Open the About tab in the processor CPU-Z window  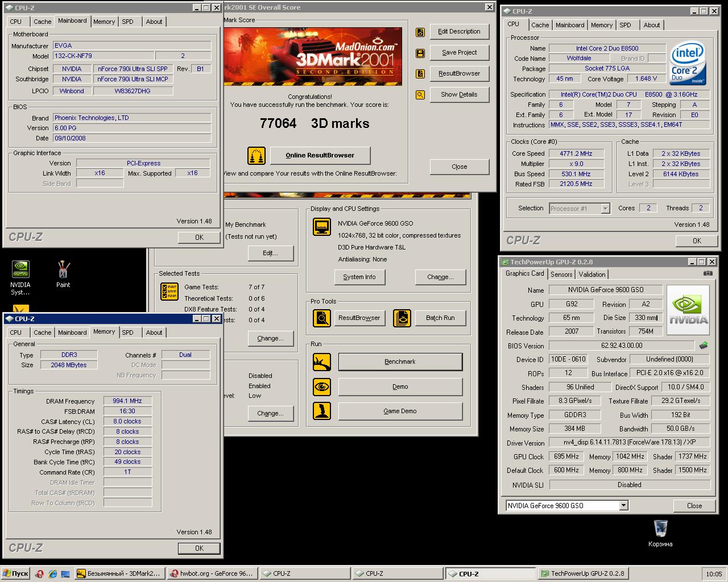(652, 25)
